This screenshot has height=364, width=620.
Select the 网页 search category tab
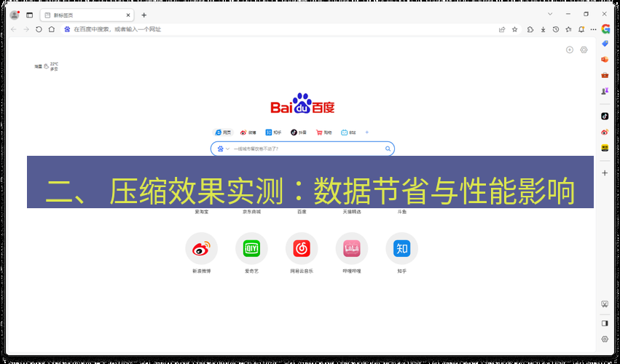(223, 132)
